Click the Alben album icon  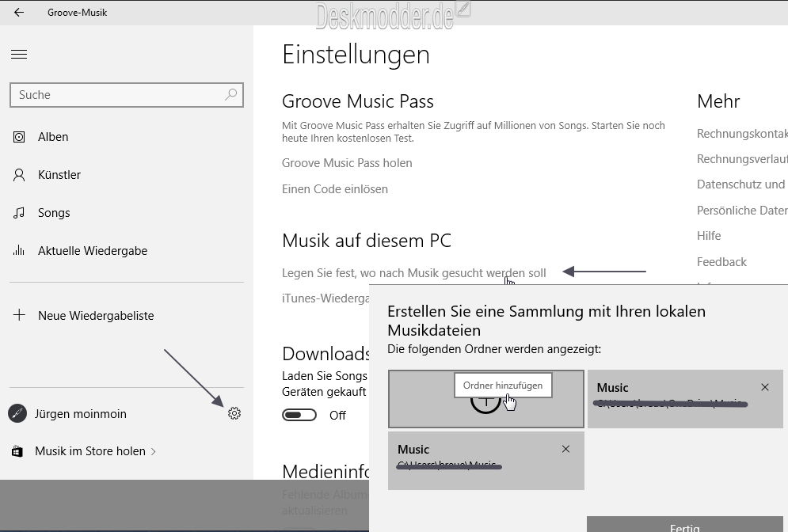(18, 137)
